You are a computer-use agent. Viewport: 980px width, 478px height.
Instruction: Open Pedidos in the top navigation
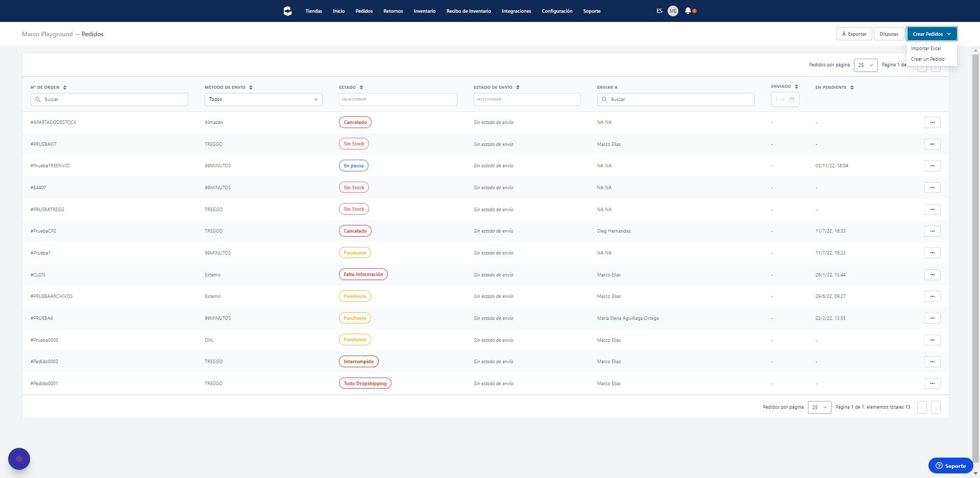click(364, 11)
